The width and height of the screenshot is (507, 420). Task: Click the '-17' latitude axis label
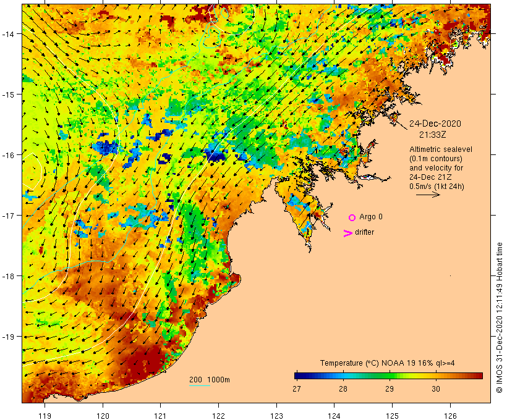7,216
